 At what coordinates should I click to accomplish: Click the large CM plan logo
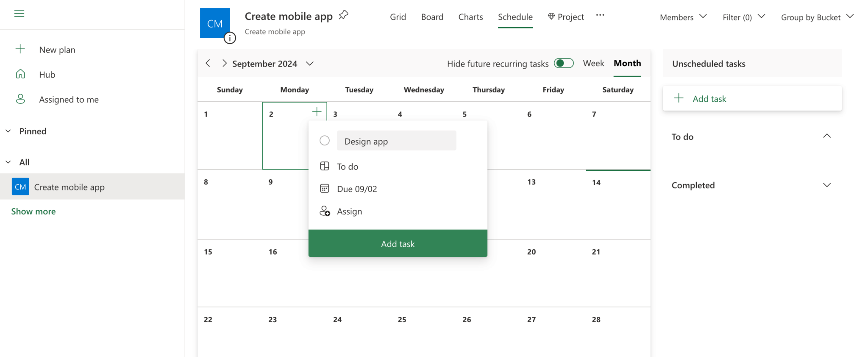215,23
